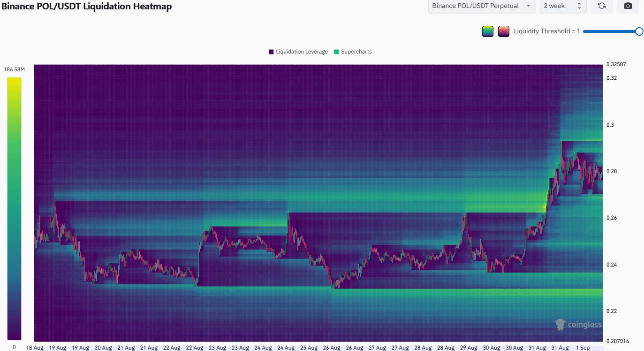644x351 pixels.
Task: Click the refresh data icon
Action: [x=601, y=6]
